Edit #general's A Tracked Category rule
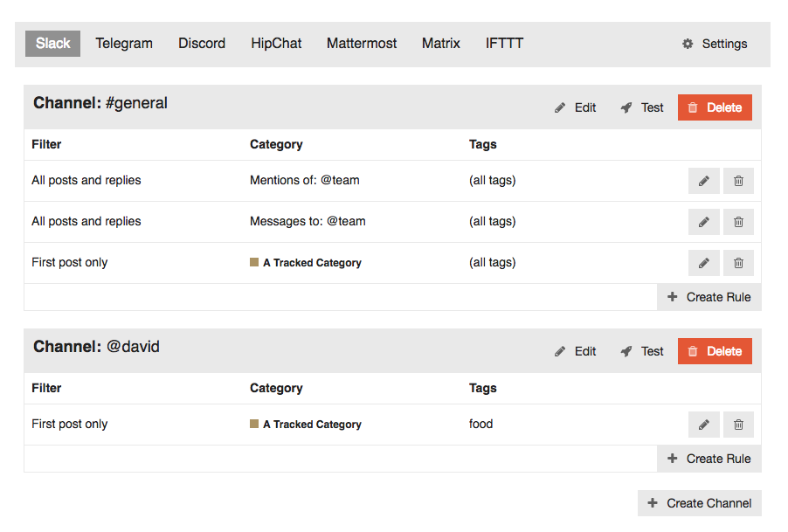This screenshot has width=788, height=532. pos(703,263)
